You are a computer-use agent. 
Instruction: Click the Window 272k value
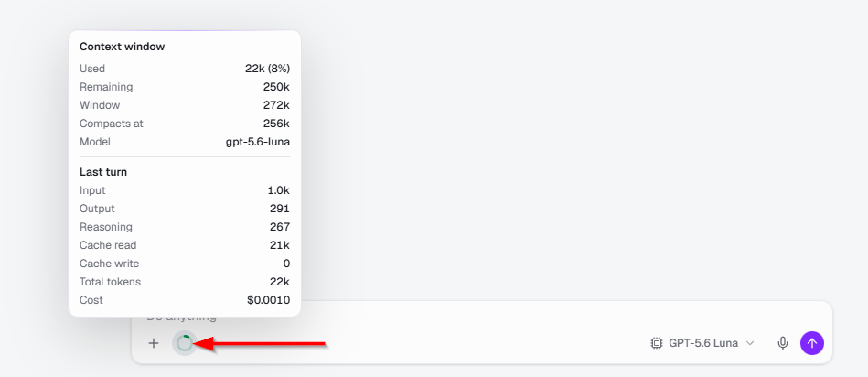point(276,105)
